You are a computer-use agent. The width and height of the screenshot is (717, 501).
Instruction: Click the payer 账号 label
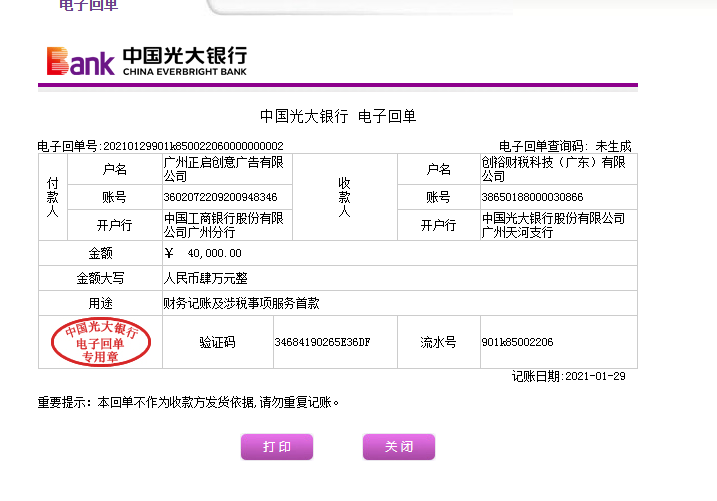(114, 197)
